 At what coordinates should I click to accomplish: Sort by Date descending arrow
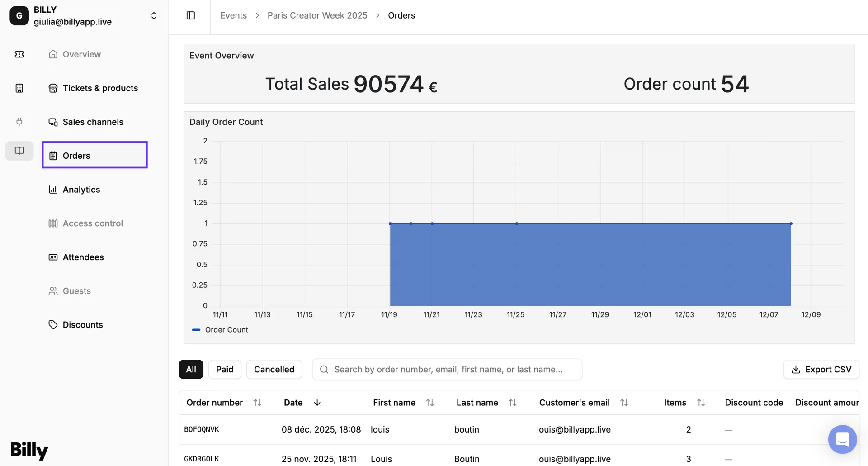point(317,403)
